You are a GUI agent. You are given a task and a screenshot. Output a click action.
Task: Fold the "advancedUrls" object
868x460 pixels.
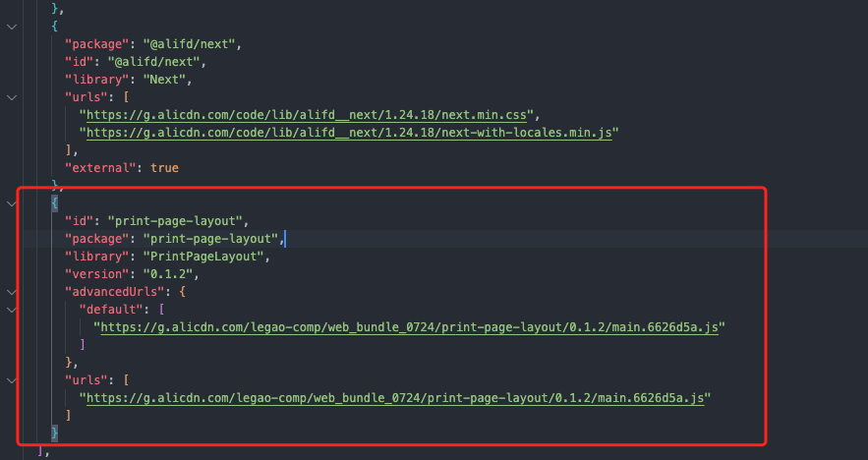pos(12,292)
